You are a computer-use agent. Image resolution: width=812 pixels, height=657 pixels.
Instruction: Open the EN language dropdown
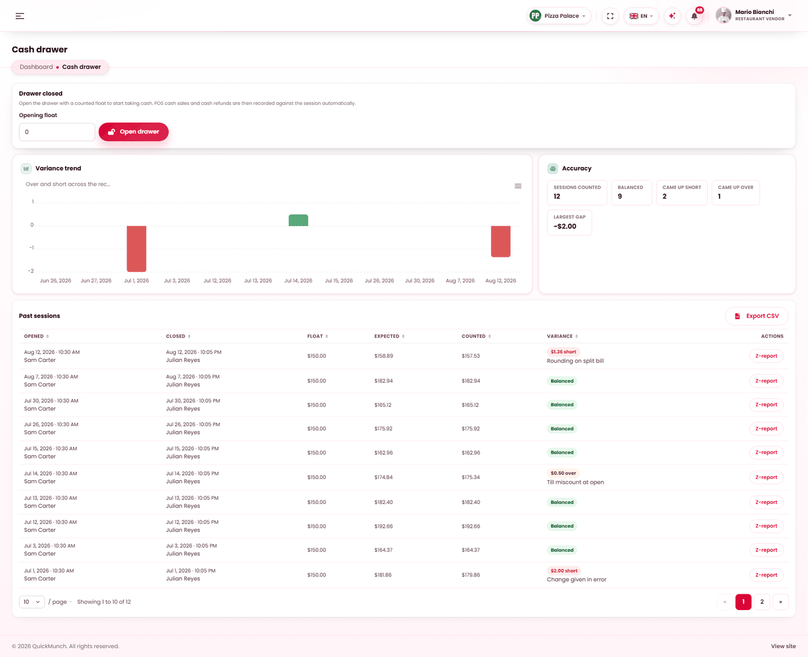pyautogui.click(x=641, y=16)
